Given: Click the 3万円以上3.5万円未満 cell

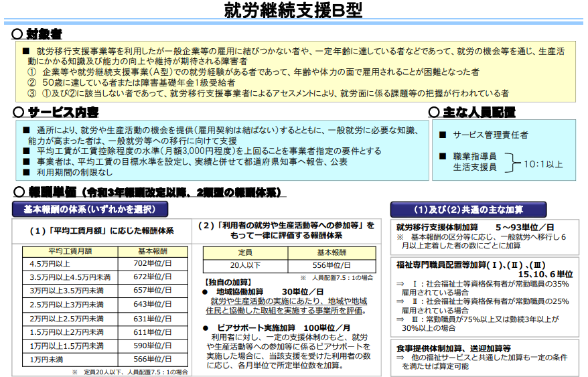Looking at the screenshot, I should (x=70, y=291).
